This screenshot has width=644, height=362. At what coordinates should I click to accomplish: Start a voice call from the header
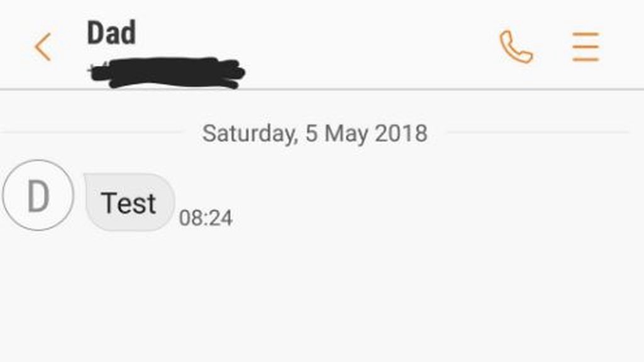[x=516, y=47]
